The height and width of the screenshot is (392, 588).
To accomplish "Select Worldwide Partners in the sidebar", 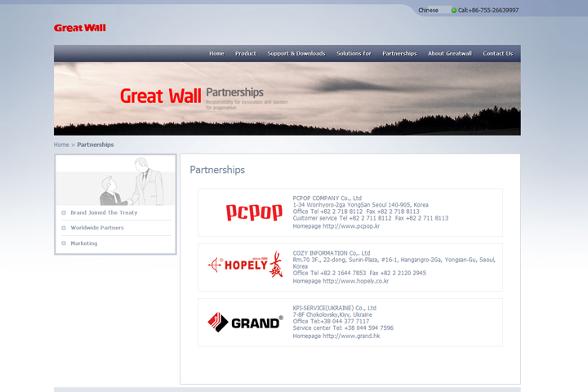I will 97,228.
